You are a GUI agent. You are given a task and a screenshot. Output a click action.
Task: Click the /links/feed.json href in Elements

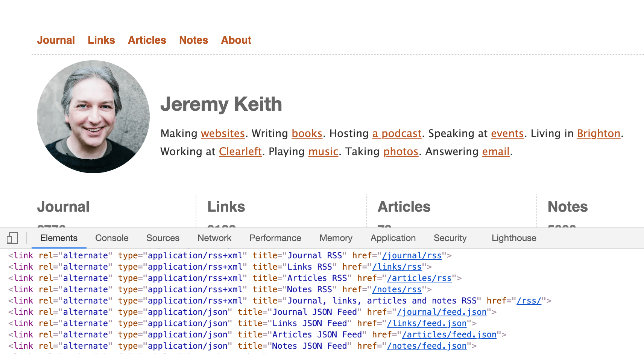tap(427, 323)
